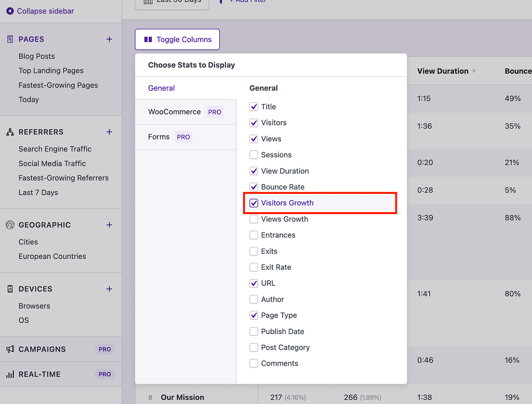The image size is (532, 404).
Task: Click the Collapse sidebar arrow icon
Action: 10,11
